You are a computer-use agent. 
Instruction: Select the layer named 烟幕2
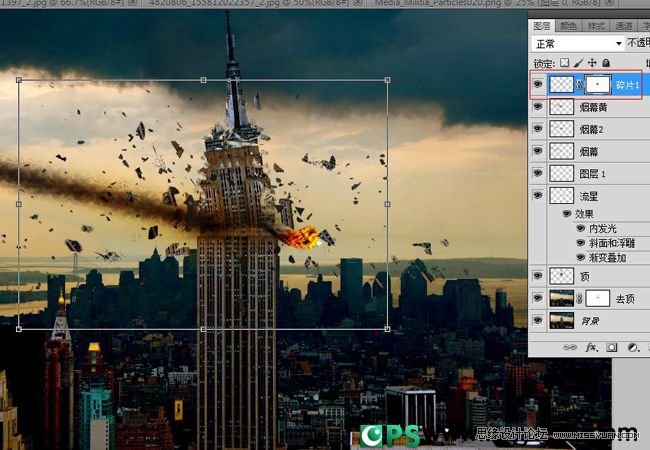[591, 130]
